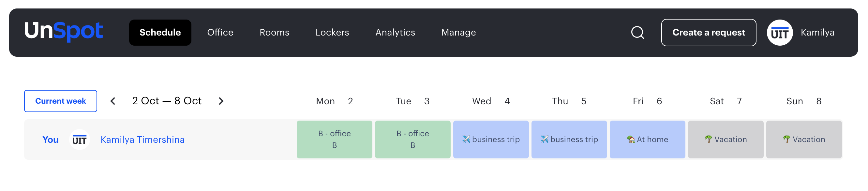Open Sunday Vacation status cell
The height and width of the screenshot is (191, 868).
click(804, 140)
